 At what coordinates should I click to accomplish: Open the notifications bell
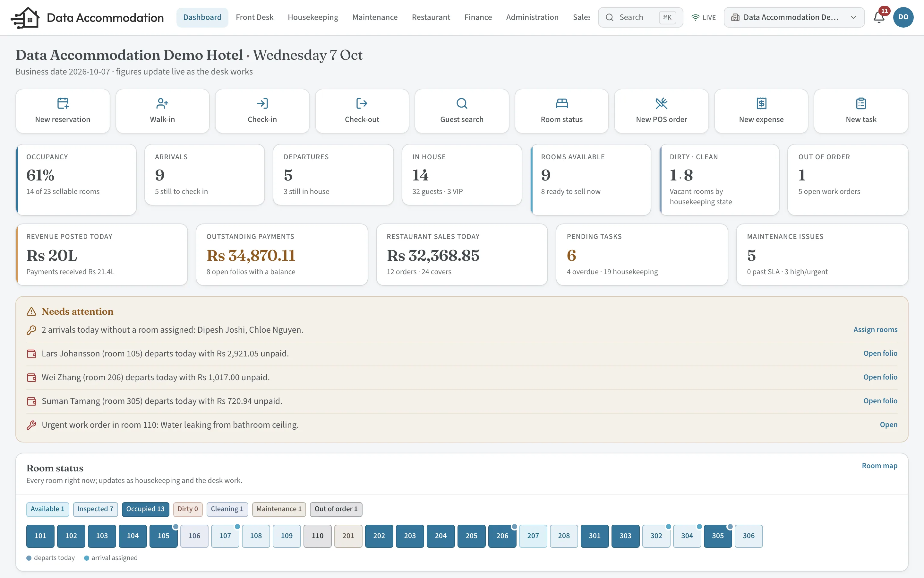pyautogui.click(x=879, y=17)
